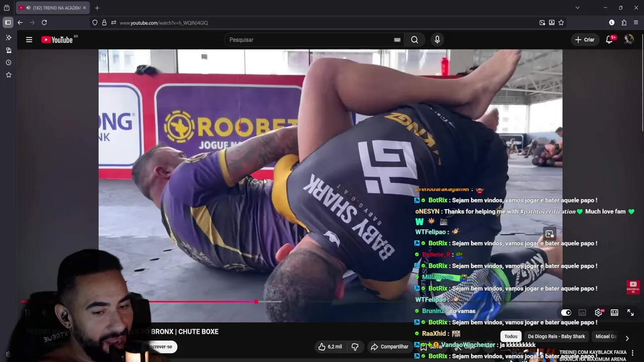The height and width of the screenshot is (362, 644).
Task: Open the TREINEI COM KAYBLACK suggested video
Action: point(592,355)
